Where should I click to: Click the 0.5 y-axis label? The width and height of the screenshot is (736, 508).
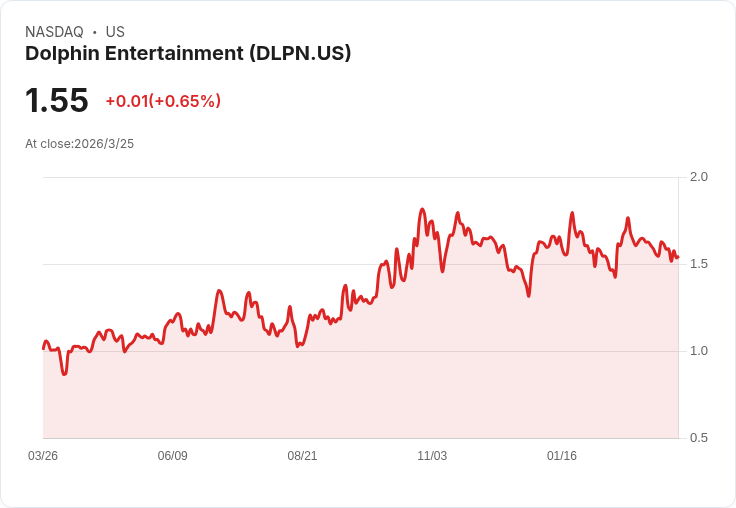[698, 438]
